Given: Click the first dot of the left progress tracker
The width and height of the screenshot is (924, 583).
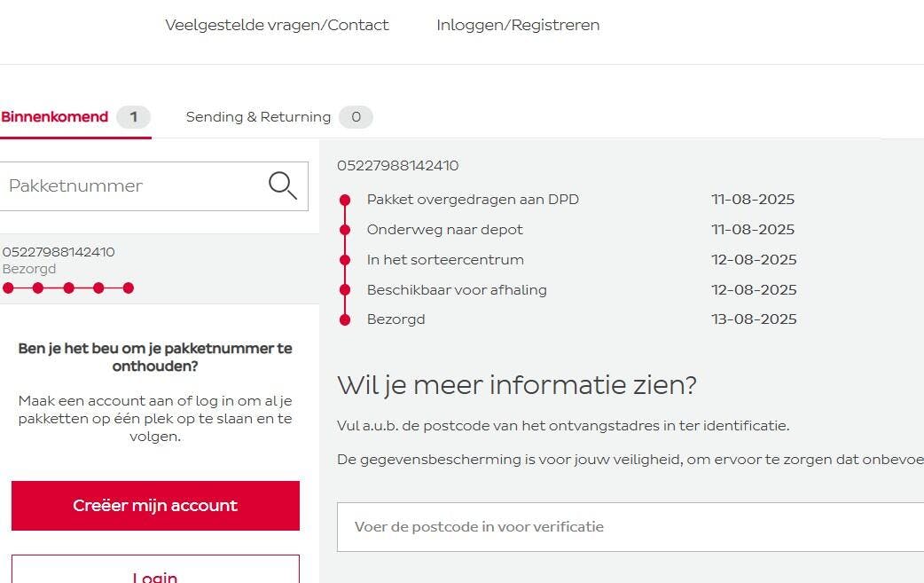Looking at the screenshot, I should pyautogui.click(x=8, y=288).
